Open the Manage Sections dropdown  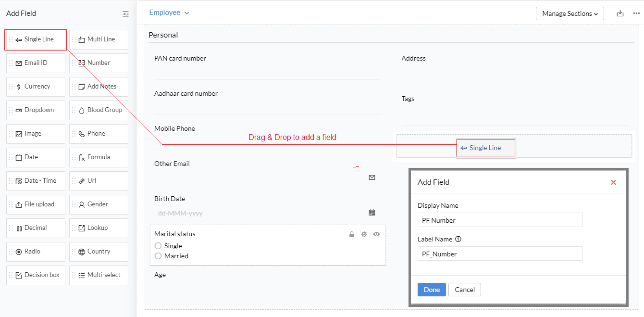click(x=570, y=13)
